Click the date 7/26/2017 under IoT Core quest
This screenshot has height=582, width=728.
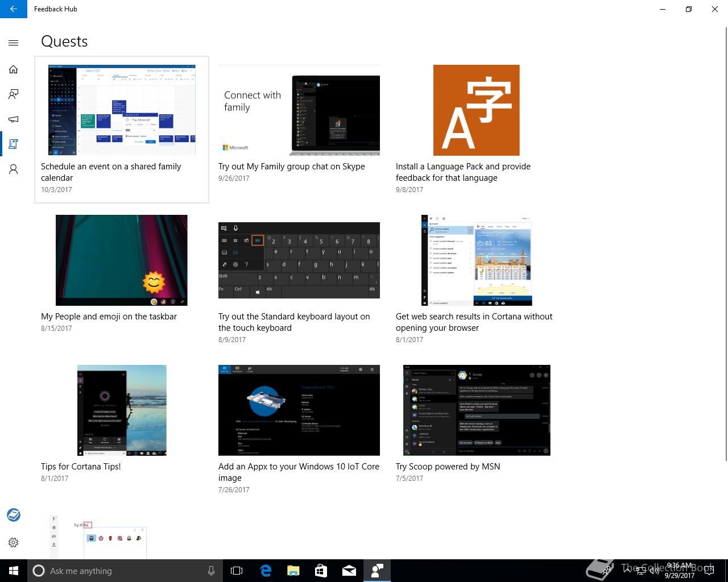(234, 490)
